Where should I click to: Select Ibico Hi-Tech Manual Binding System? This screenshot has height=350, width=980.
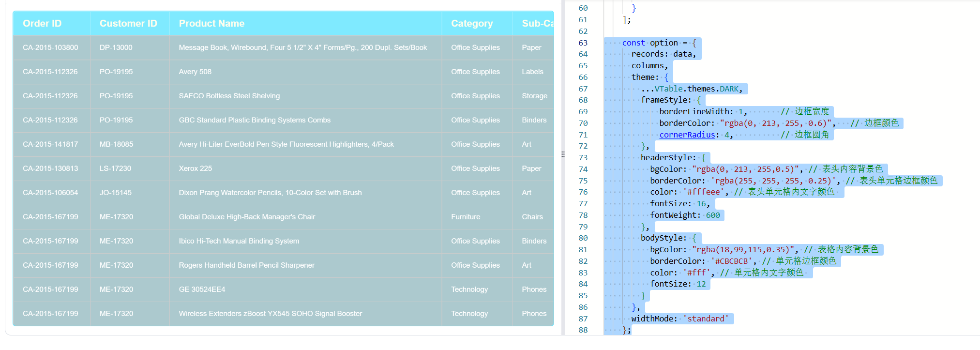coord(305,241)
